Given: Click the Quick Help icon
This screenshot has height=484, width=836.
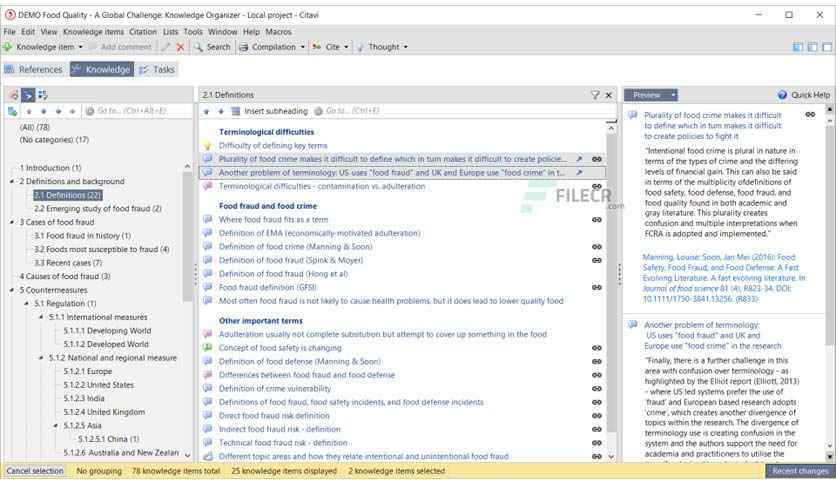Looking at the screenshot, I should (782, 95).
